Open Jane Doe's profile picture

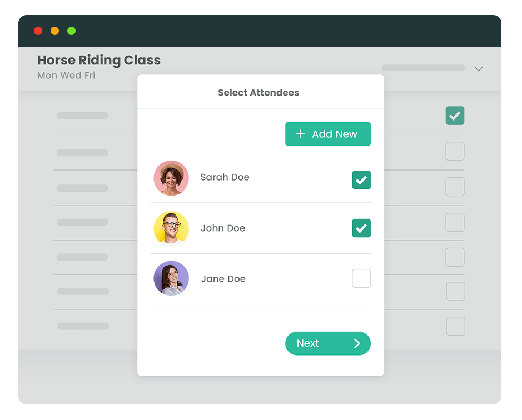171,278
